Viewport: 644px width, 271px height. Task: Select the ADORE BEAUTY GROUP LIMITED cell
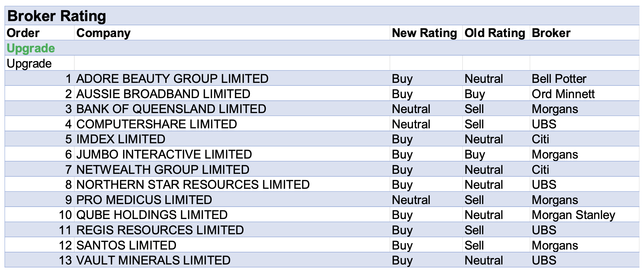tap(172, 79)
